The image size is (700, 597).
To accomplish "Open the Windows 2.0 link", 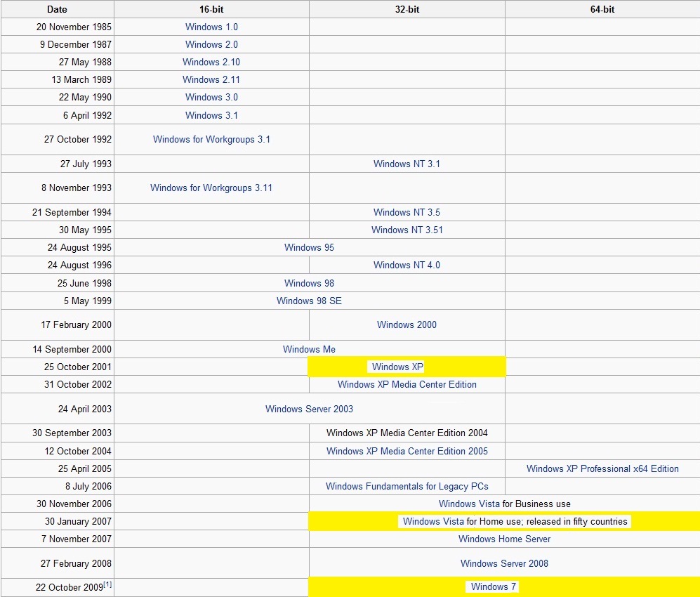I will coord(211,44).
